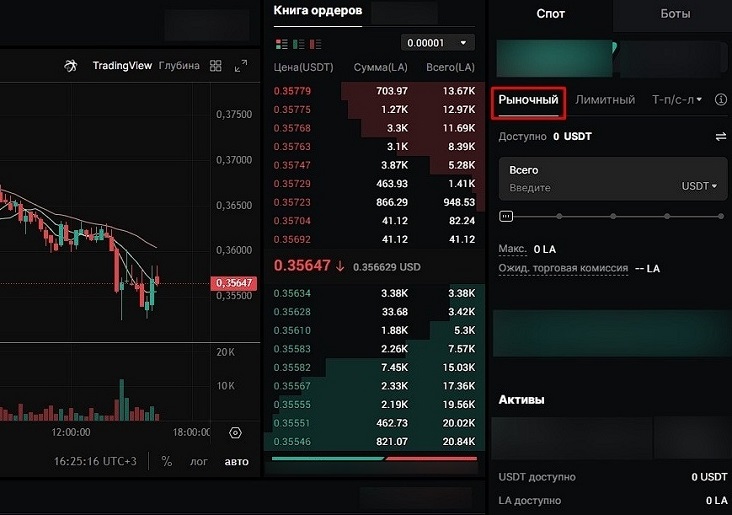Viewport: 732px width, 515px height.
Task: Switch chart to Глубина view
Action: (x=179, y=66)
